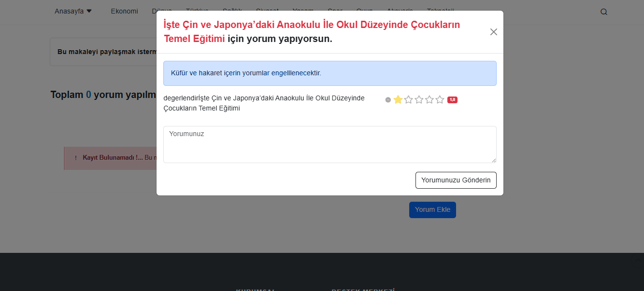This screenshot has height=291, width=644.
Task: Click the blue profanity warning notice
Action: (x=329, y=73)
